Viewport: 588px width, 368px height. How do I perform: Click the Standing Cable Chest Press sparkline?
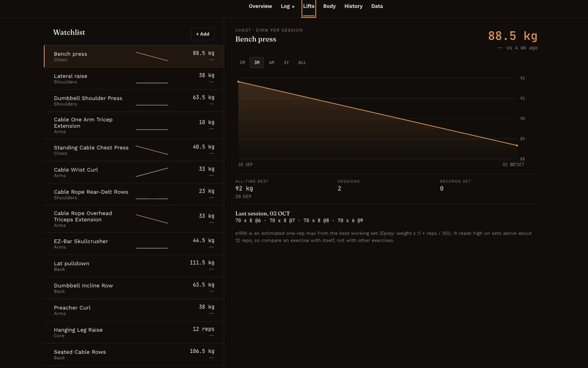[x=152, y=150]
